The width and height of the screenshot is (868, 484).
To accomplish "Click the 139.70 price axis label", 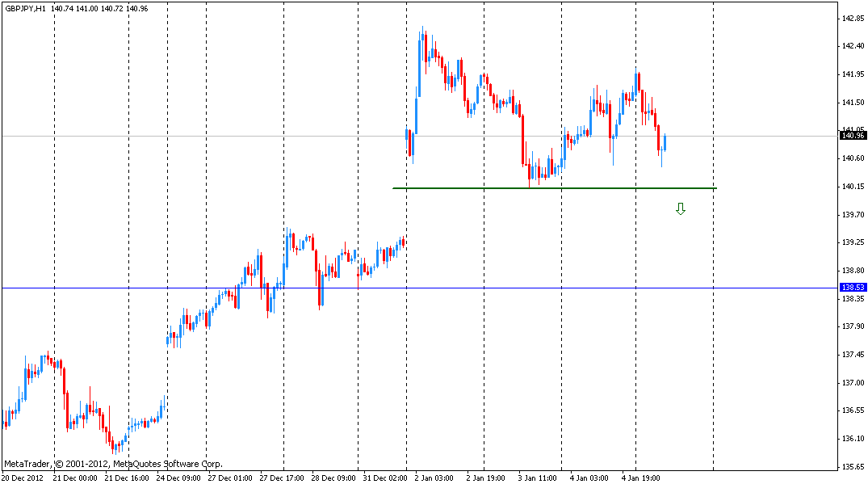I will pyautogui.click(x=853, y=214).
